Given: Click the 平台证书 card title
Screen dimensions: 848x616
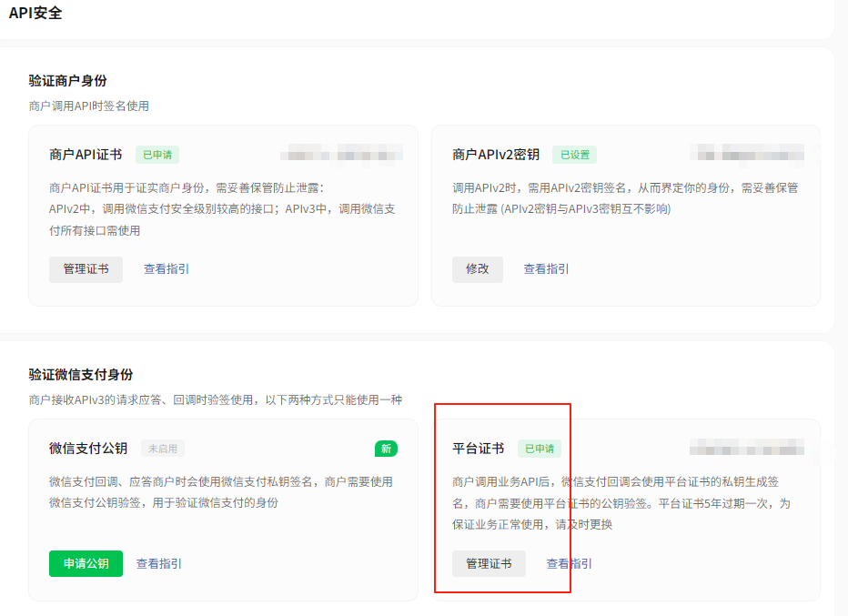Looking at the screenshot, I should [478, 449].
